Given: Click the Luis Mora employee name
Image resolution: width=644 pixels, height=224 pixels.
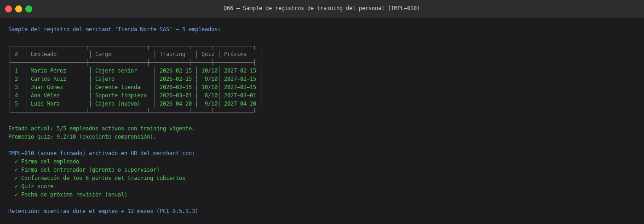Looking at the screenshot, I should (45, 104).
